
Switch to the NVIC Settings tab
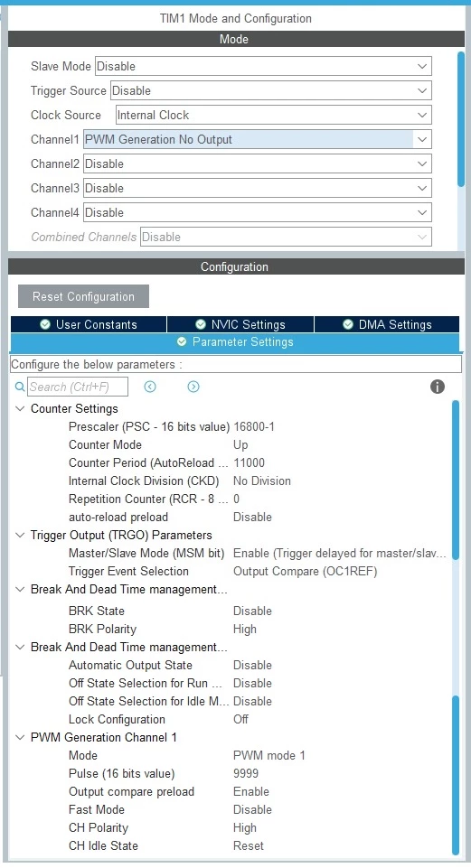coord(240,324)
